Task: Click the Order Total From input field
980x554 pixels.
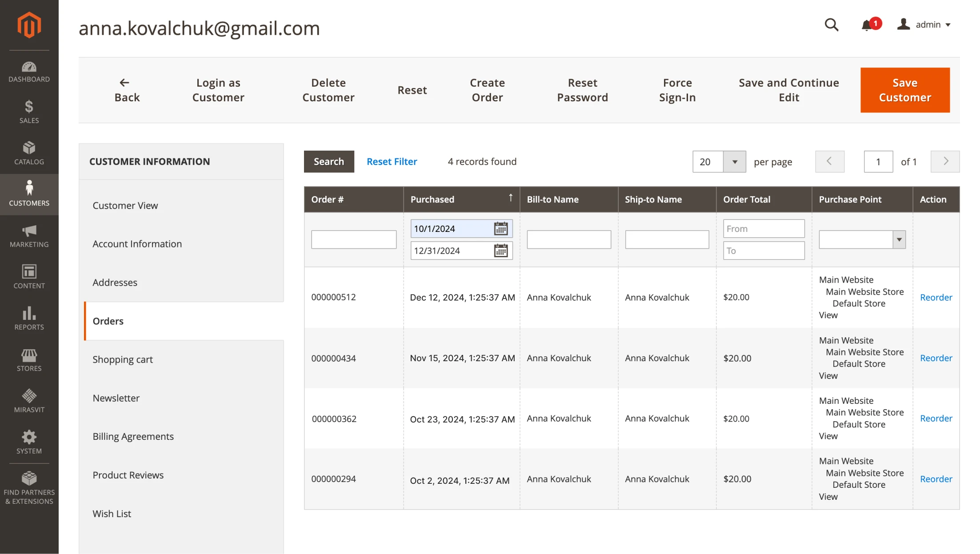Action: coord(763,229)
